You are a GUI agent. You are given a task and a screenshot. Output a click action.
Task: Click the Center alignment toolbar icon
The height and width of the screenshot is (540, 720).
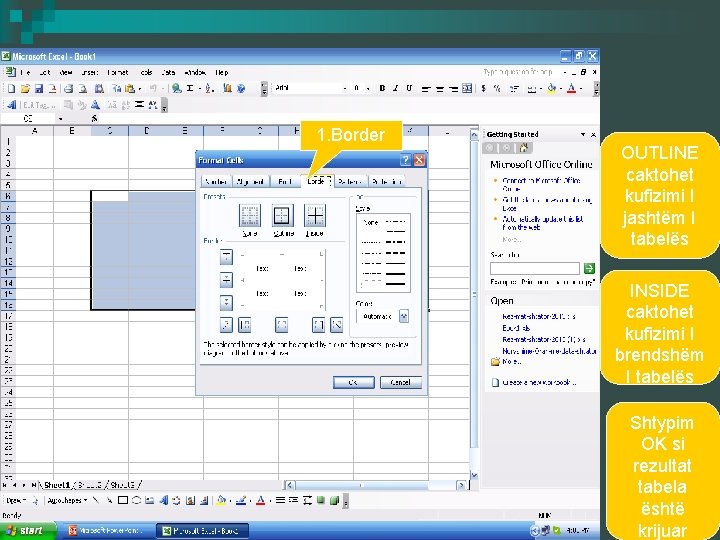pos(439,89)
